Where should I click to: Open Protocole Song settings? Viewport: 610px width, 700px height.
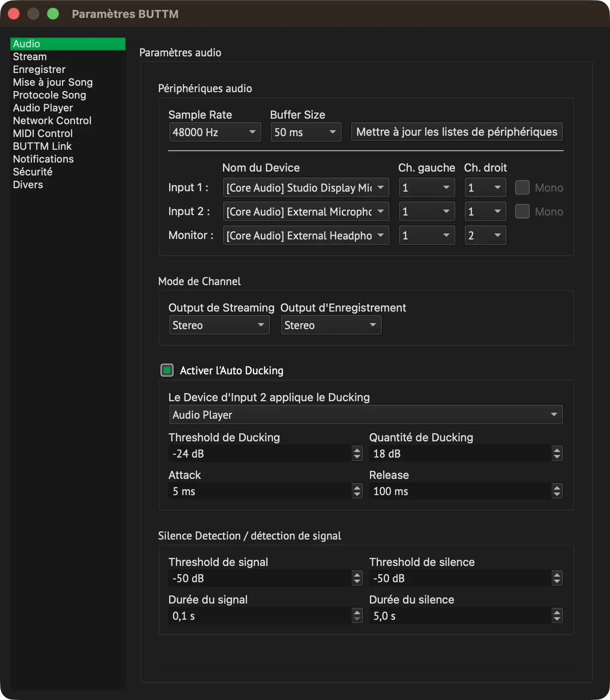pos(68,95)
